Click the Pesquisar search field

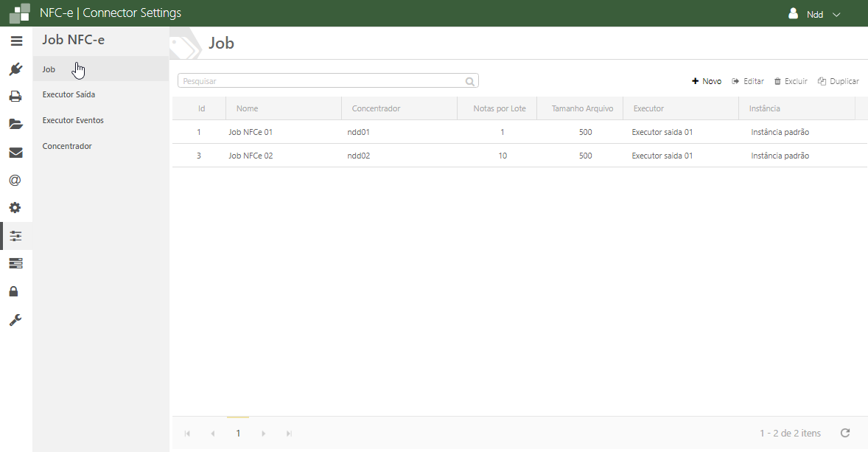pyautogui.click(x=322, y=81)
